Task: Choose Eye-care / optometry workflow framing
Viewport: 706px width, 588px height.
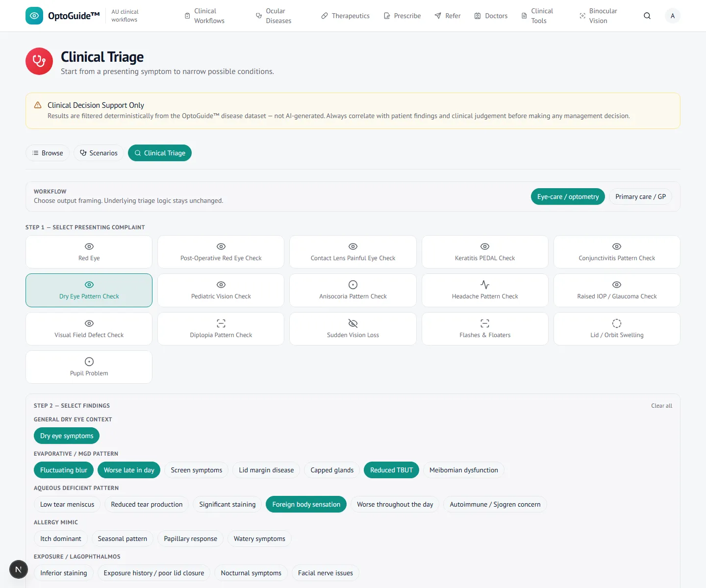Action: [568, 196]
